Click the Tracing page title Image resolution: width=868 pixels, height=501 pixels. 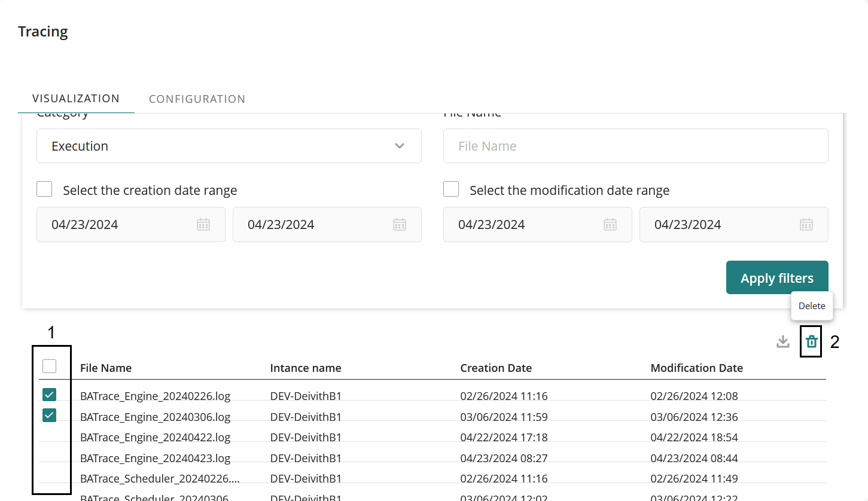tap(43, 32)
